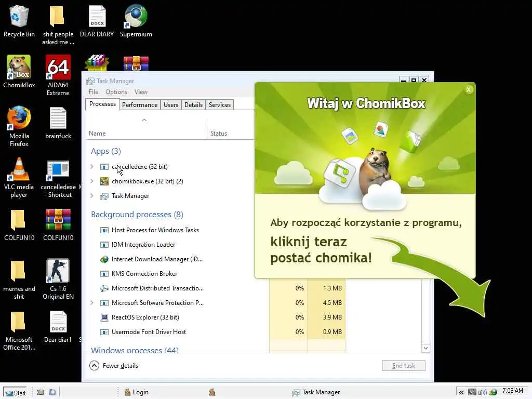This screenshot has width=532, height=399.
Task: Expand the Task Manager app row
Action: [x=91, y=196]
